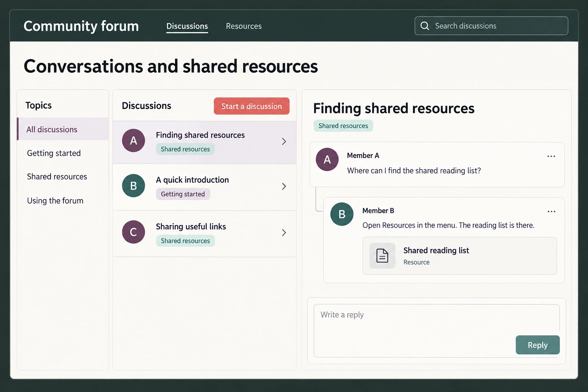Click the Discussions list heading
The height and width of the screenshot is (392, 588).
(x=146, y=106)
